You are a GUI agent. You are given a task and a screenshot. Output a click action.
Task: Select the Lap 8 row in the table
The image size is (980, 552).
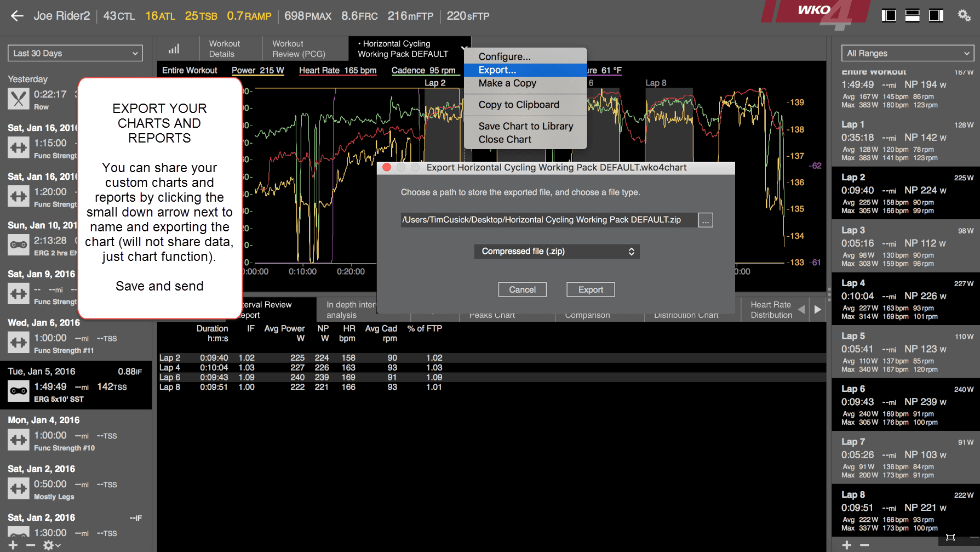coord(491,387)
